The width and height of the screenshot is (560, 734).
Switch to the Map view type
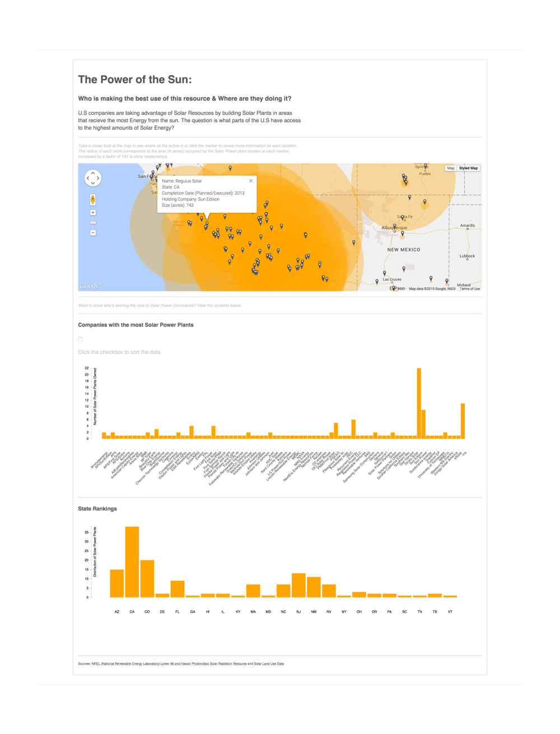pos(451,168)
